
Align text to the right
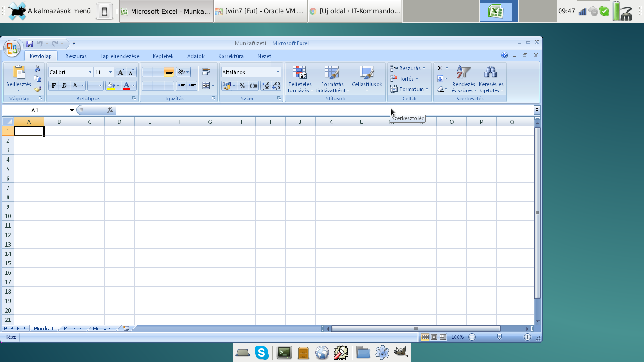pyautogui.click(x=169, y=86)
